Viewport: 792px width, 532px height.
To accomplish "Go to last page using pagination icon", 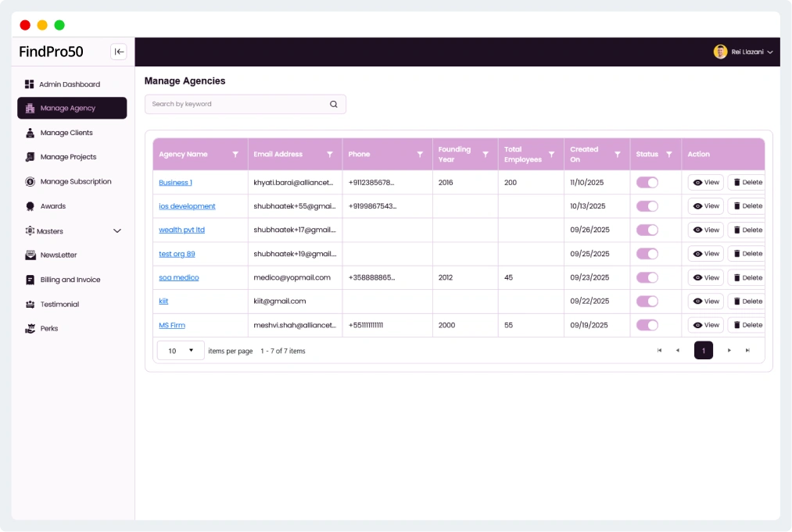I will [x=747, y=351].
